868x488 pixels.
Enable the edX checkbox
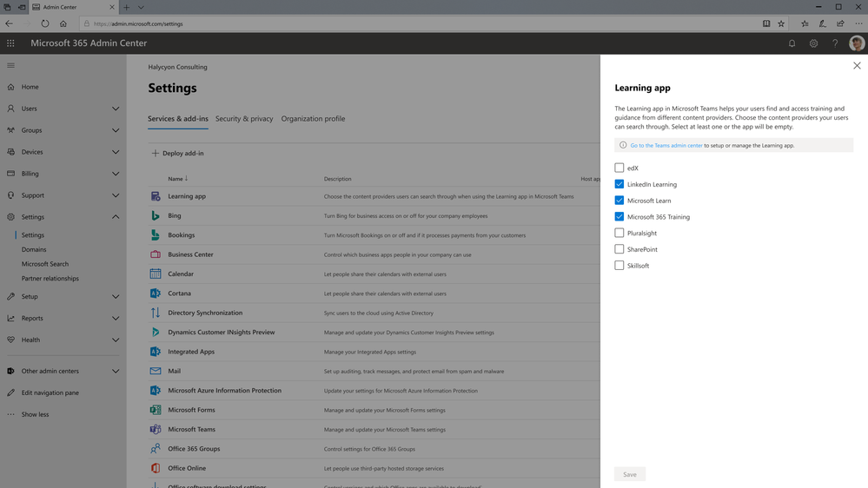[x=619, y=168]
